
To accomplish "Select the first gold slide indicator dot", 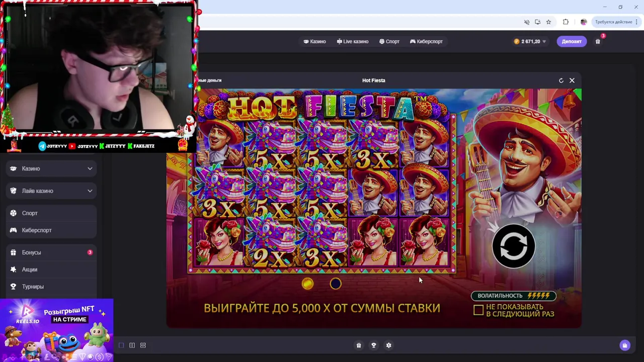I will pos(307,284).
